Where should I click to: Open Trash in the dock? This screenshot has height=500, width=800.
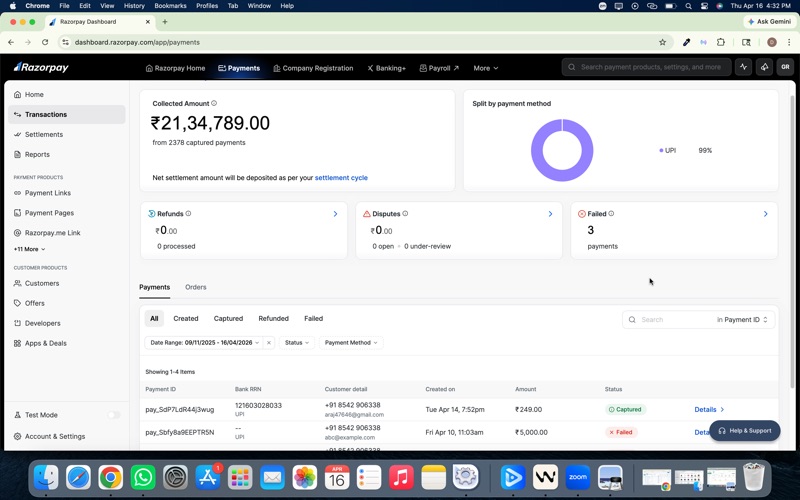point(754,477)
